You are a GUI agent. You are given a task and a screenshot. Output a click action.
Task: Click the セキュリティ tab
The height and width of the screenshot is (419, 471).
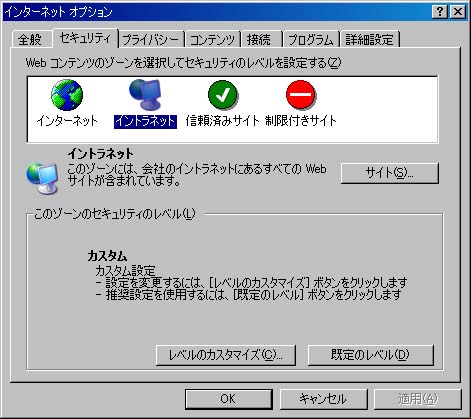click(85, 38)
